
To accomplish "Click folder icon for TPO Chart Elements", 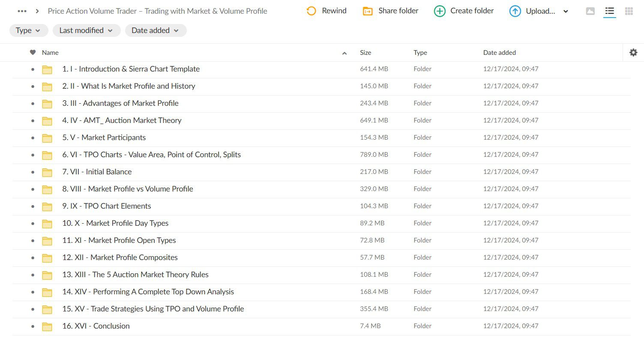I will click(x=47, y=206).
